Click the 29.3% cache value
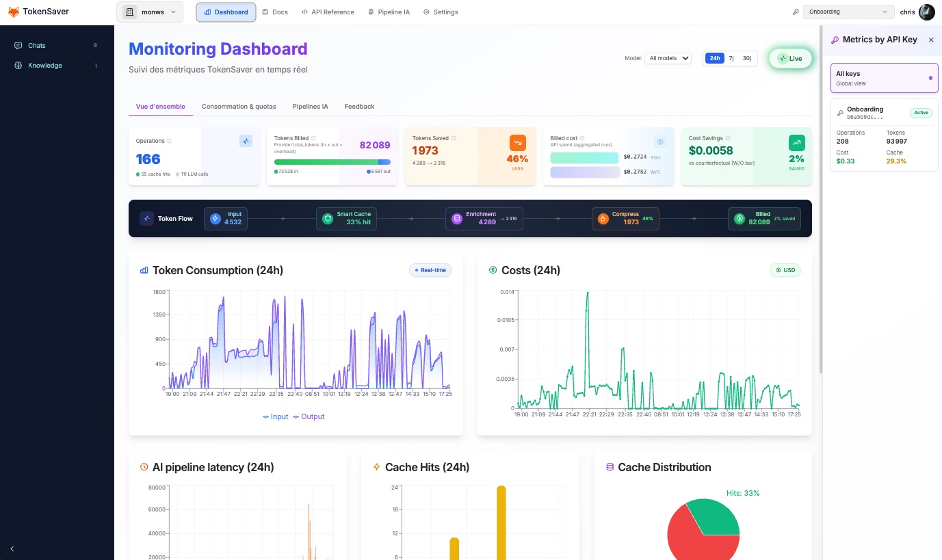This screenshot has height=560, width=942. click(896, 161)
